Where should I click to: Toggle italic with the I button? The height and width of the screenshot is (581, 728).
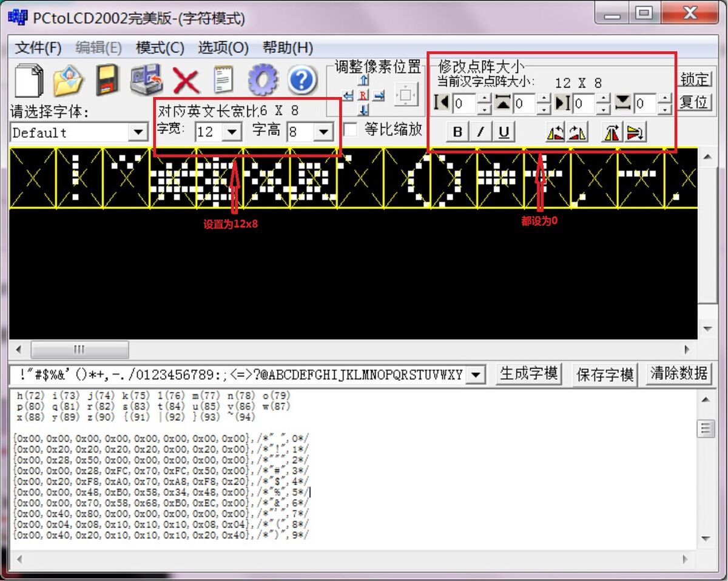tap(480, 132)
